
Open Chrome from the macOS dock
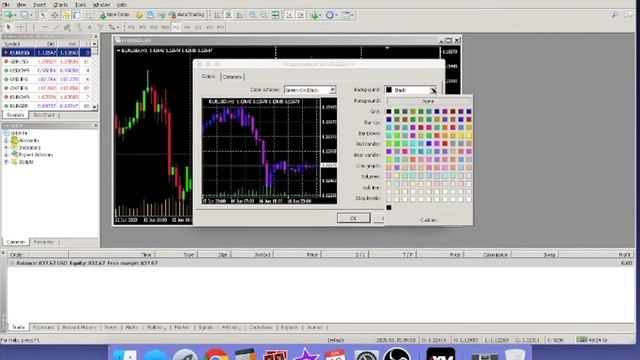[216, 354]
